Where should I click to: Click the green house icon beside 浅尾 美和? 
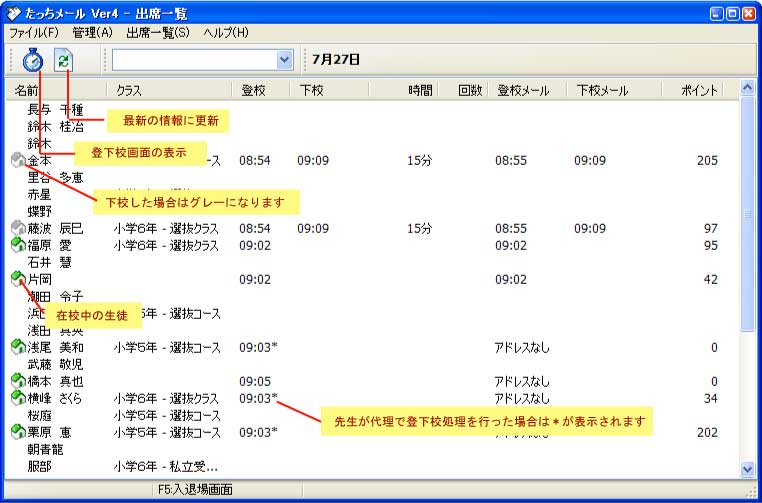(x=18, y=347)
